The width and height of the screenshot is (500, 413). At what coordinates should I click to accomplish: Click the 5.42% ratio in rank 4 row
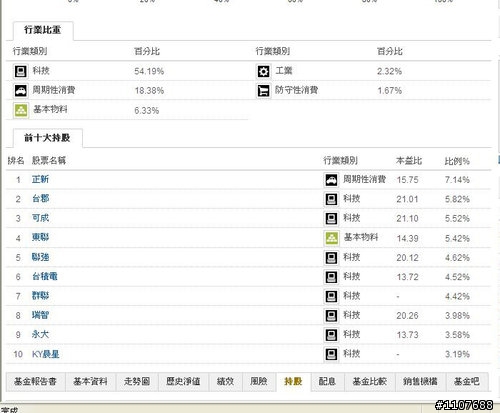(457, 239)
